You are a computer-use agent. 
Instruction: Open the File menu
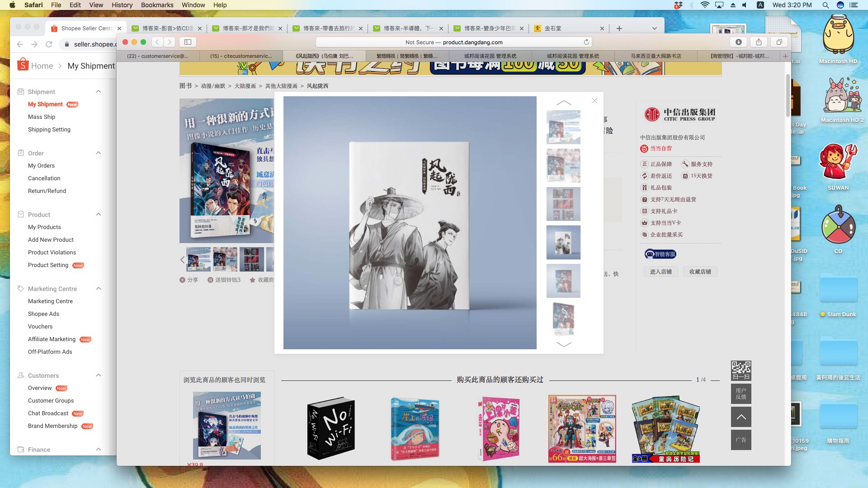[56, 5]
